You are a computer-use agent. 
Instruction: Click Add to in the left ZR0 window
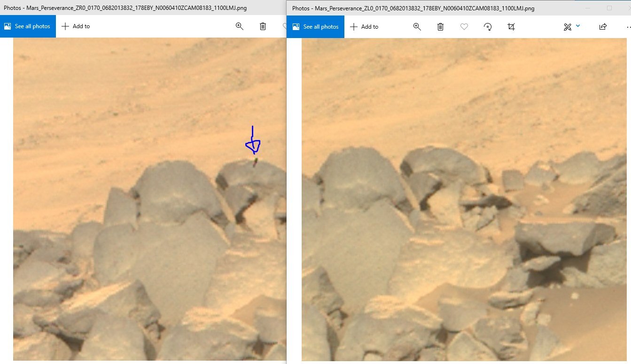click(x=76, y=26)
